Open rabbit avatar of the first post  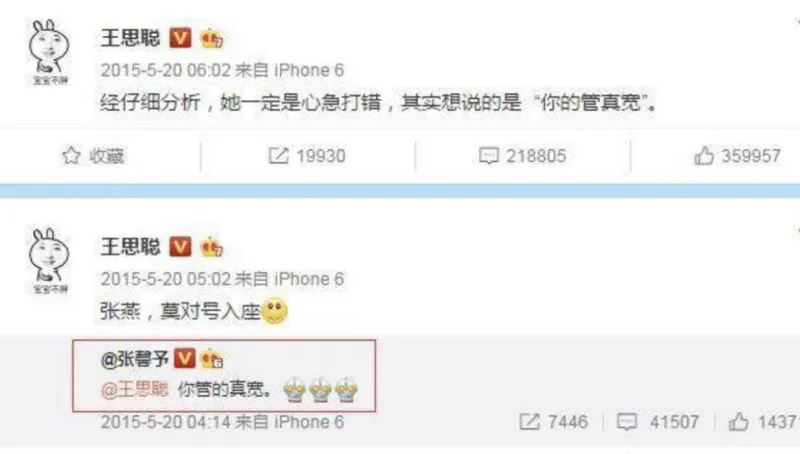[49, 51]
